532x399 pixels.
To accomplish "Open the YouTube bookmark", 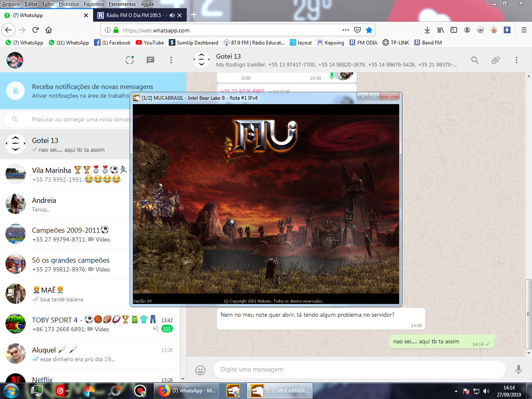I will (150, 42).
